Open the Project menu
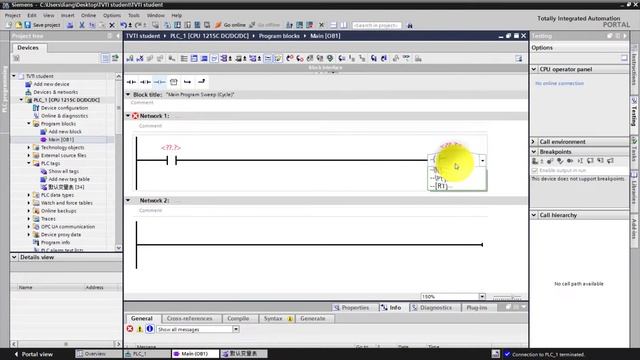 point(13,15)
